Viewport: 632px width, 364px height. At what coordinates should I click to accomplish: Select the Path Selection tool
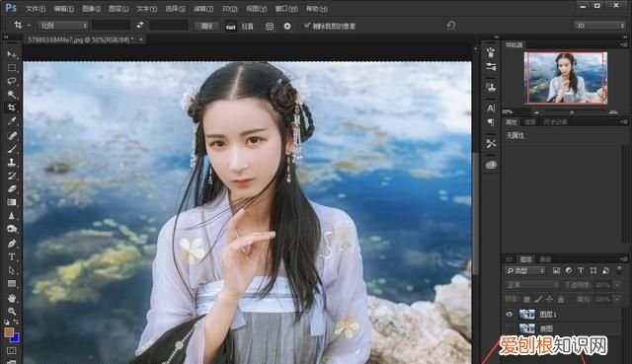(x=12, y=270)
